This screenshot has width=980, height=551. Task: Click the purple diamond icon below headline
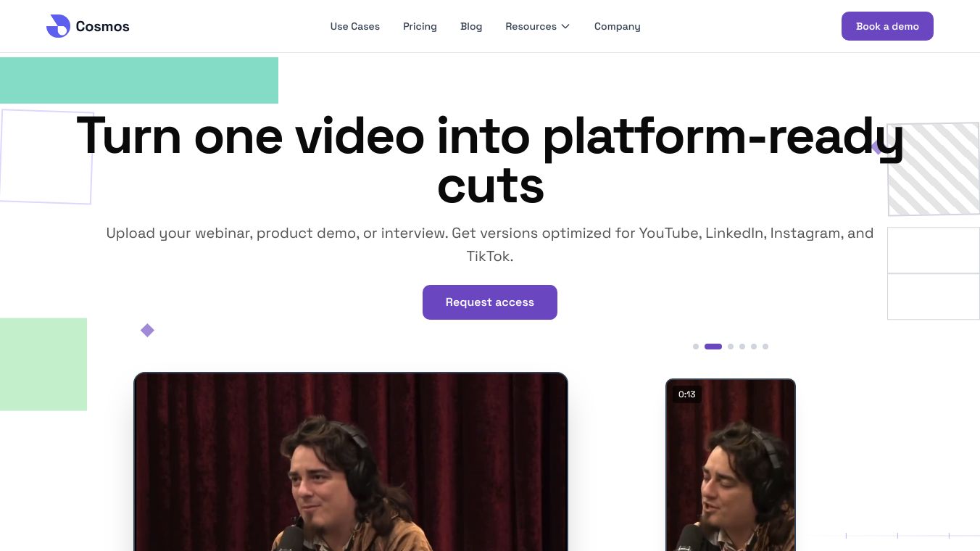147,331
